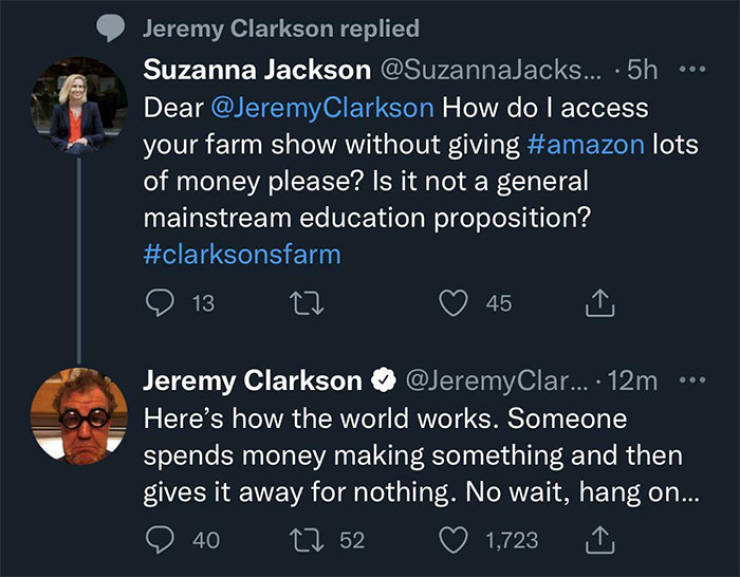
Task: Like Jeremy Clarkson's tweet with 1,723 likes
Action: (453, 540)
